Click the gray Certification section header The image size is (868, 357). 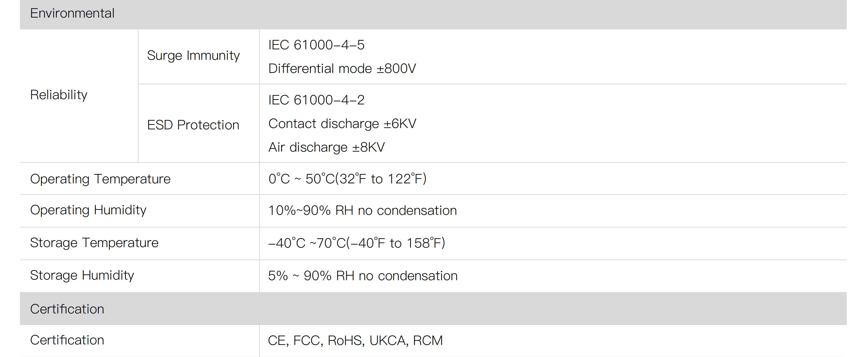click(x=67, y=309)
